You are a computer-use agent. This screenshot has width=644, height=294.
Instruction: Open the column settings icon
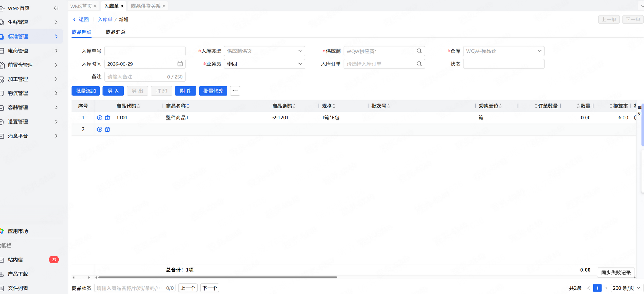pyautogui.click(x=640, y=108)
